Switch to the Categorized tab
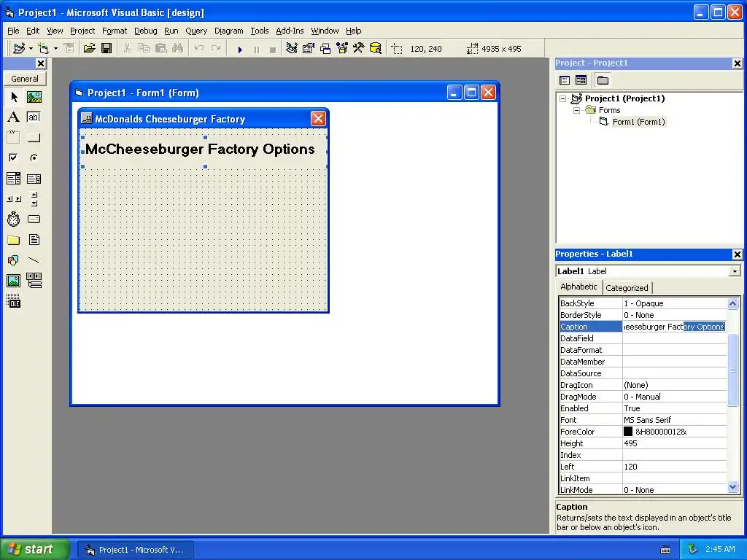747x560 pixels. click(x=627, y=287)
